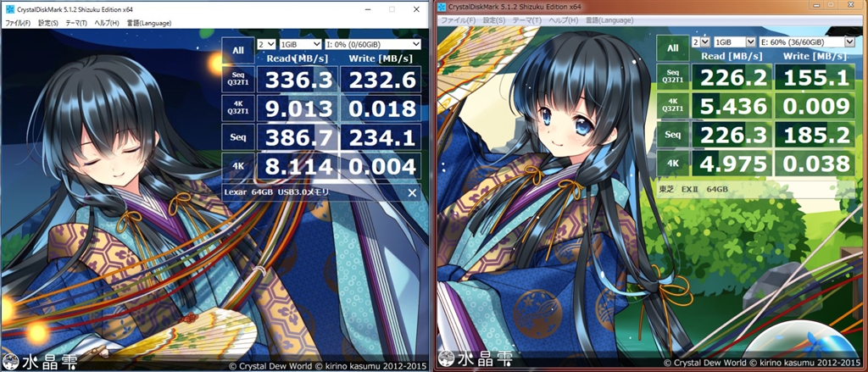
Task: Open the 設定(S) menu in the right window
Action: [x=494, y=20]
